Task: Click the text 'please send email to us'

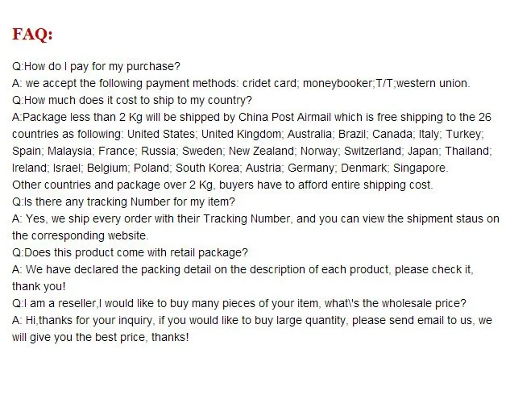Action: tap(412, 320)
